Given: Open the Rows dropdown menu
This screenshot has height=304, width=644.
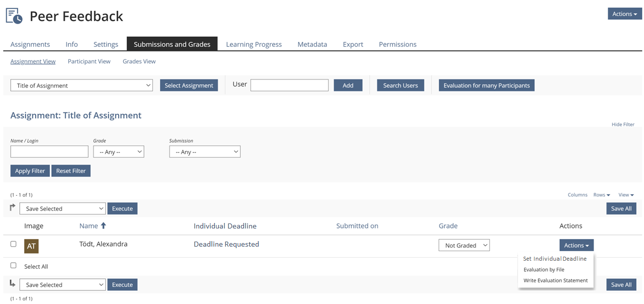Looking at the screenshot, I should click(601, 195).
